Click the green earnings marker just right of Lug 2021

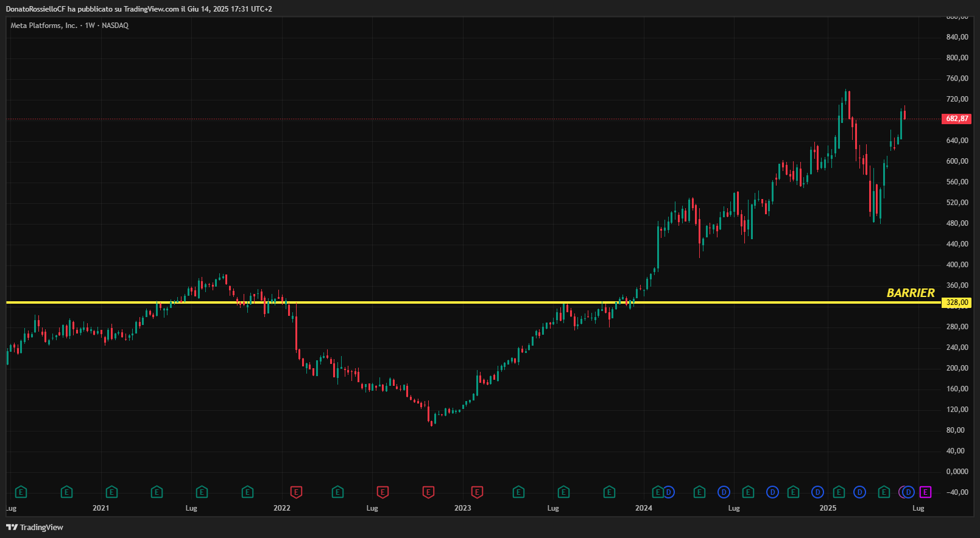[x=202, y=492]
